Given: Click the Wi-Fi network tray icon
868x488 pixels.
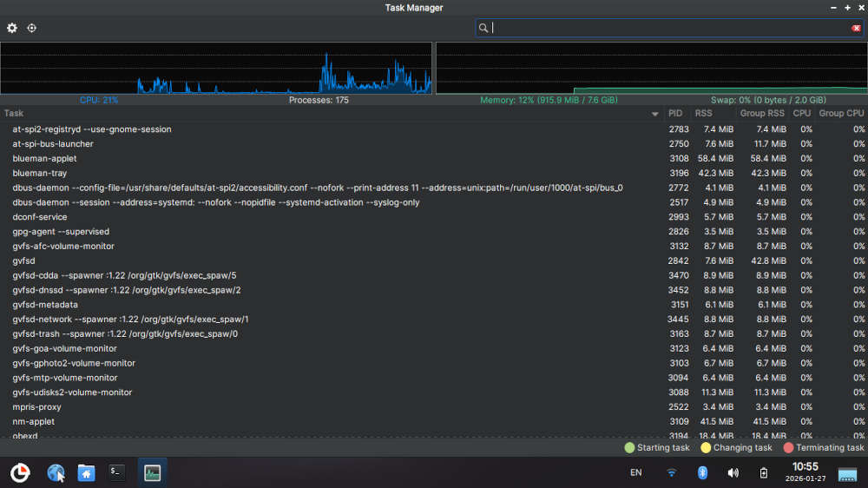Looking at the screenshot, I should 671,472.
